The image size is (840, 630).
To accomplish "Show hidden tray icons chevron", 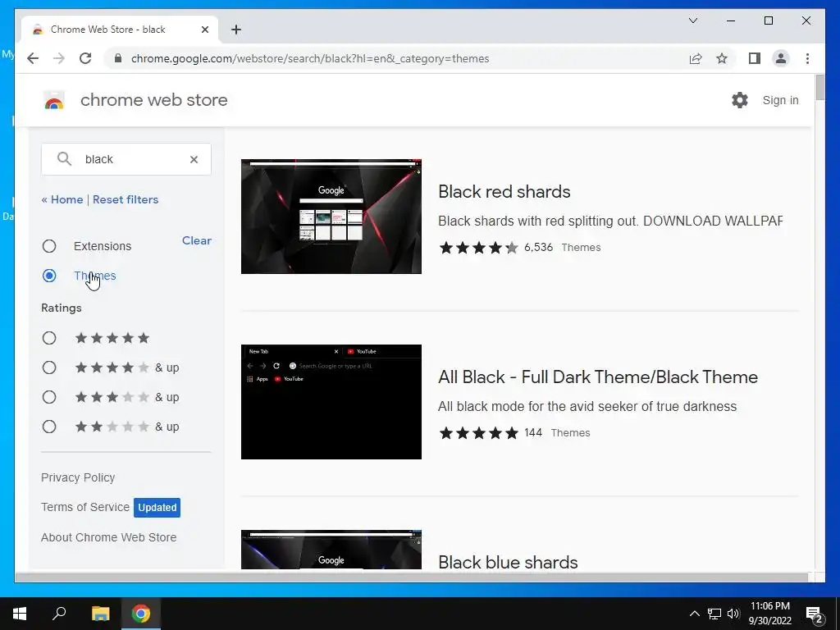I will tap(694, 614).
